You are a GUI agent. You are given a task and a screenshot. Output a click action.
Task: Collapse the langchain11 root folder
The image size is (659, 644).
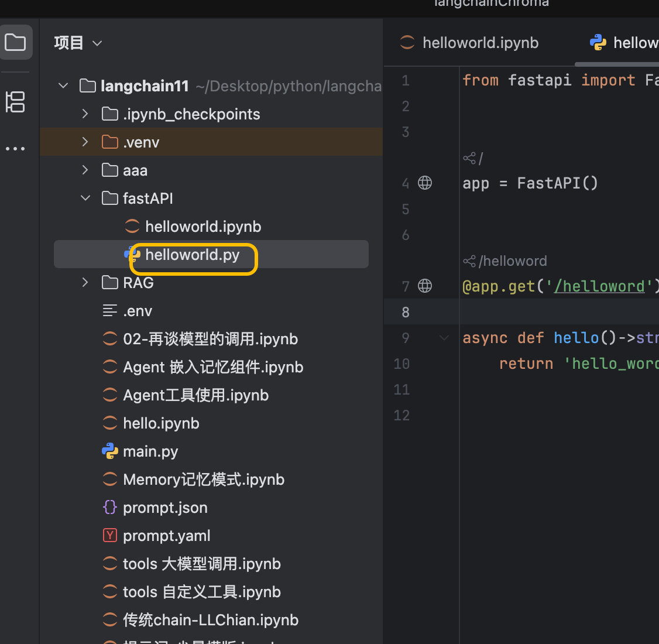[63, 85]
